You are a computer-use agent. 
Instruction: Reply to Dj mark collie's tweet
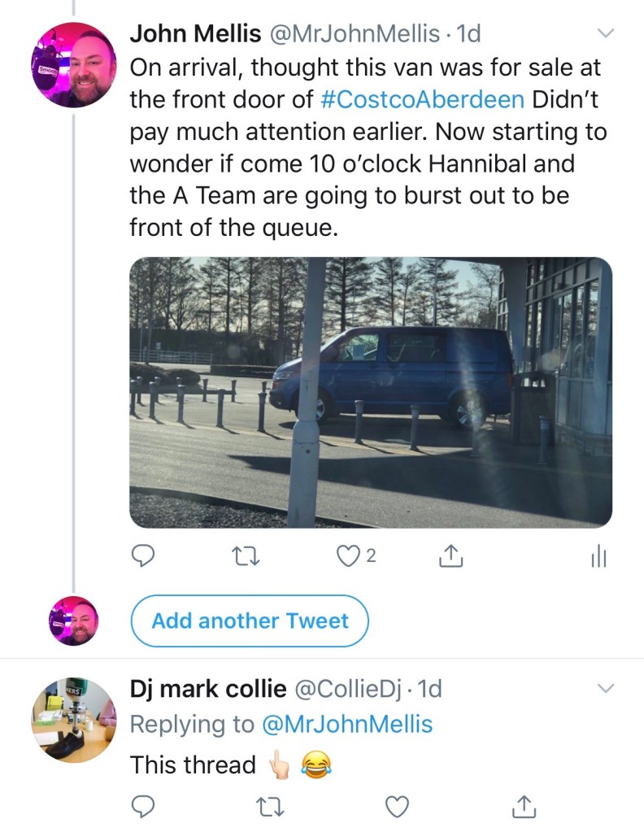click(x=143, y=807)
